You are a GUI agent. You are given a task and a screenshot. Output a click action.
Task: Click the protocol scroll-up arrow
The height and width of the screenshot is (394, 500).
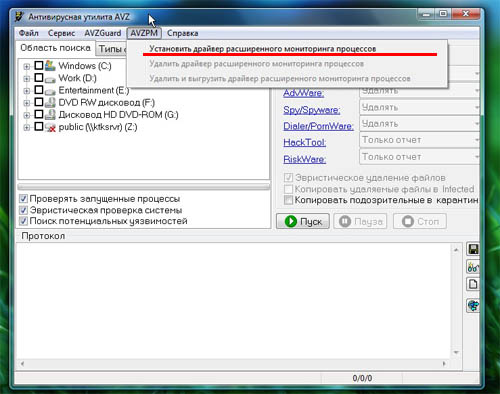coord(456,250)
